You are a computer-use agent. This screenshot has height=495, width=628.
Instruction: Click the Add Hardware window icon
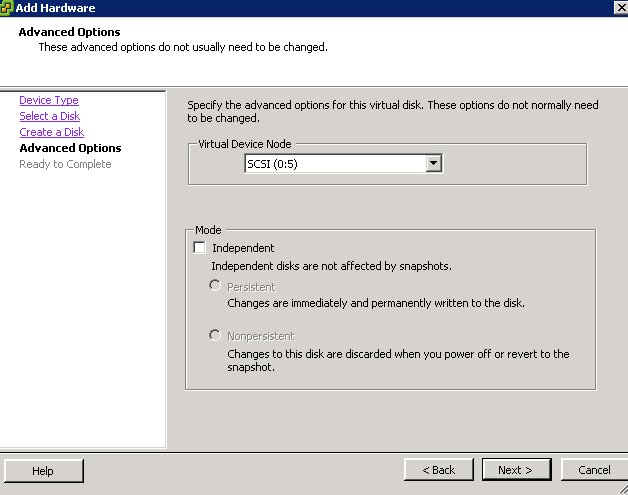pyautogui.click(x=6, y=7)
